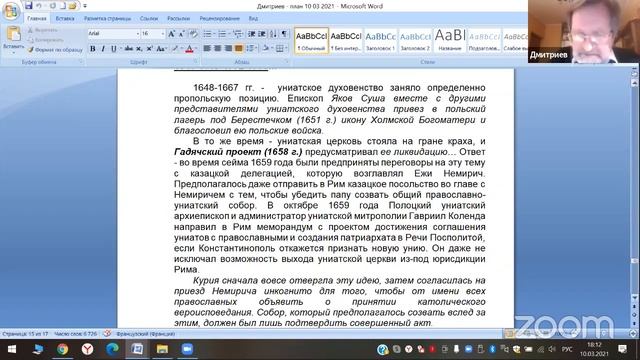Viewport: 640px width, 360px height.
Task: Click the word count (Число слов) status
Action: 76,334
